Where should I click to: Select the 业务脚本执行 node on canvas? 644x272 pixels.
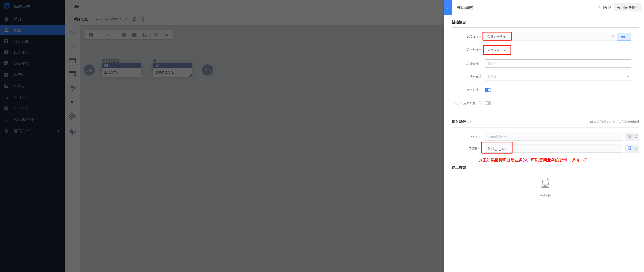(121, 70)
